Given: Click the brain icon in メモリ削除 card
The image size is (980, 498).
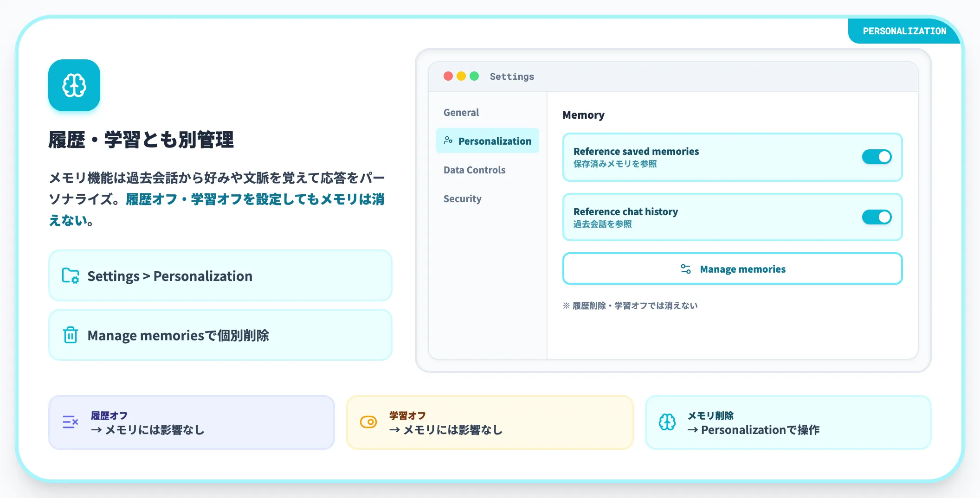Looking at the screenshot, I should [667, 422].
